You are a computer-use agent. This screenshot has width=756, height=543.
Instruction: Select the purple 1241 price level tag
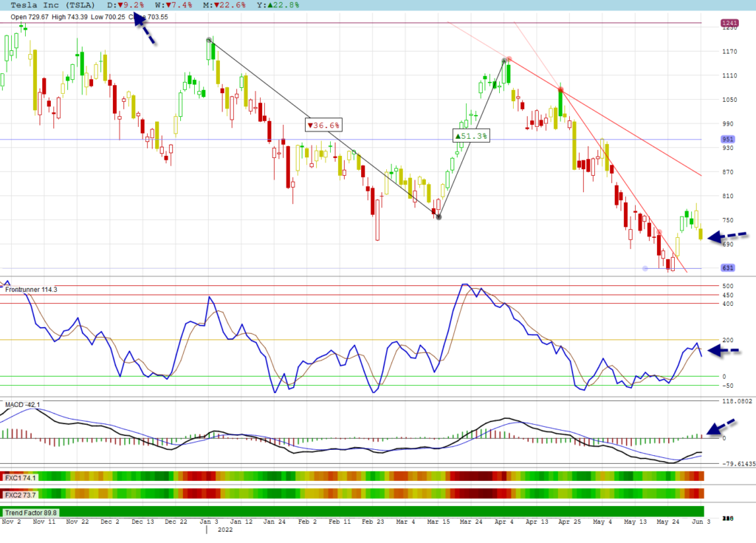(x=729, y=23)
